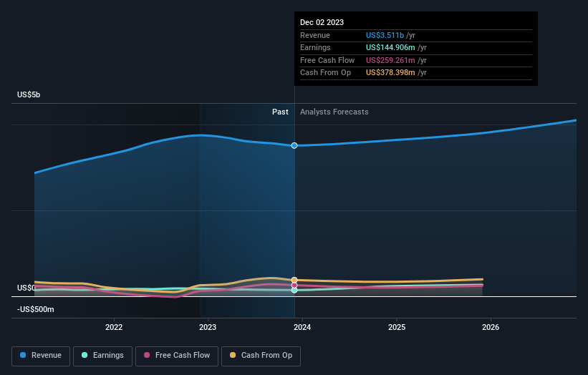588x375 pixels.
Task: Click the Dec 02 2023 tooltip date
Action: pyautogui.click(x=322, y=22)
